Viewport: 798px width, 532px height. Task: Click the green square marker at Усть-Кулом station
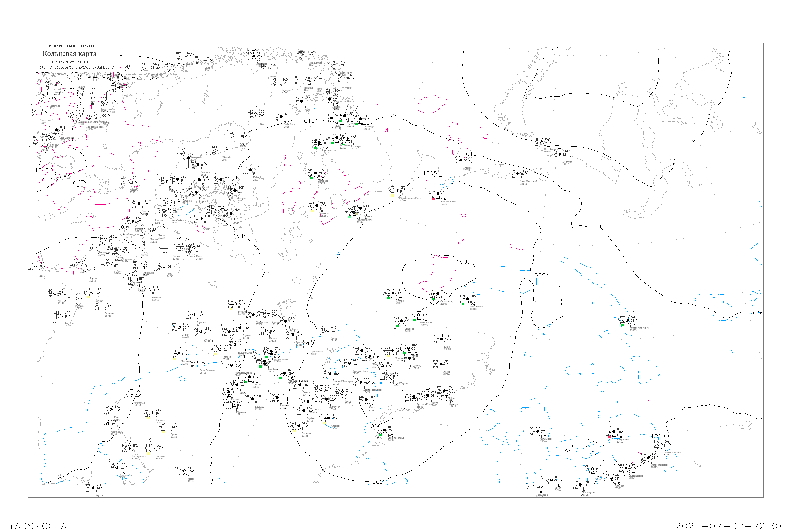click(x=463, y=304)
